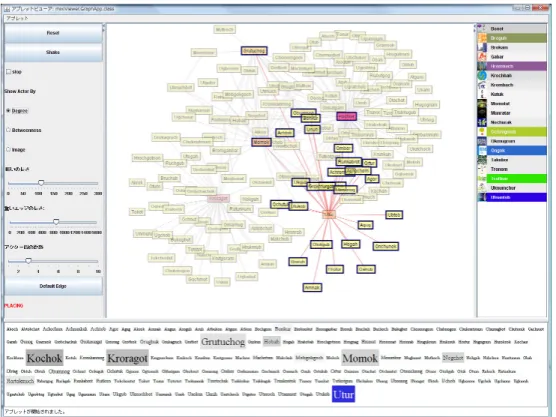The height and width of the screenshot is (417, 556).
Task: Click the thumbnail icon beside Takebee
Action: click(482, 160)
